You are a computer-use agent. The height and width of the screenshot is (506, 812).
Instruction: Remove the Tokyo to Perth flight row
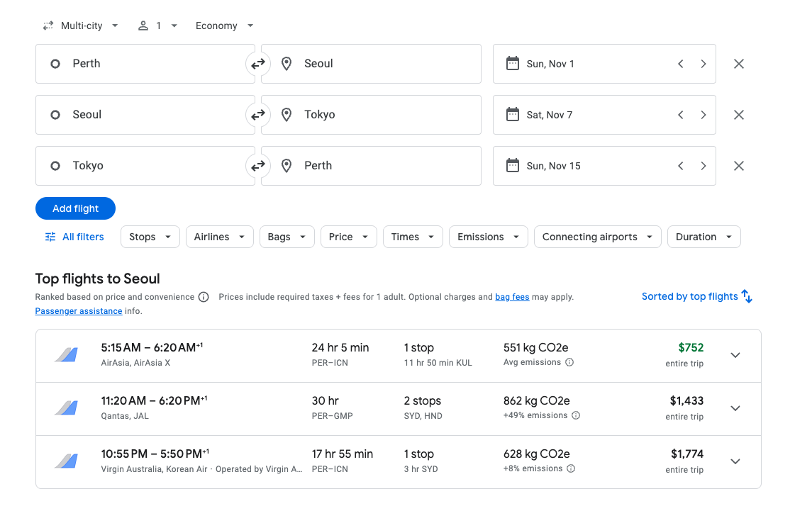coord(738,166)
